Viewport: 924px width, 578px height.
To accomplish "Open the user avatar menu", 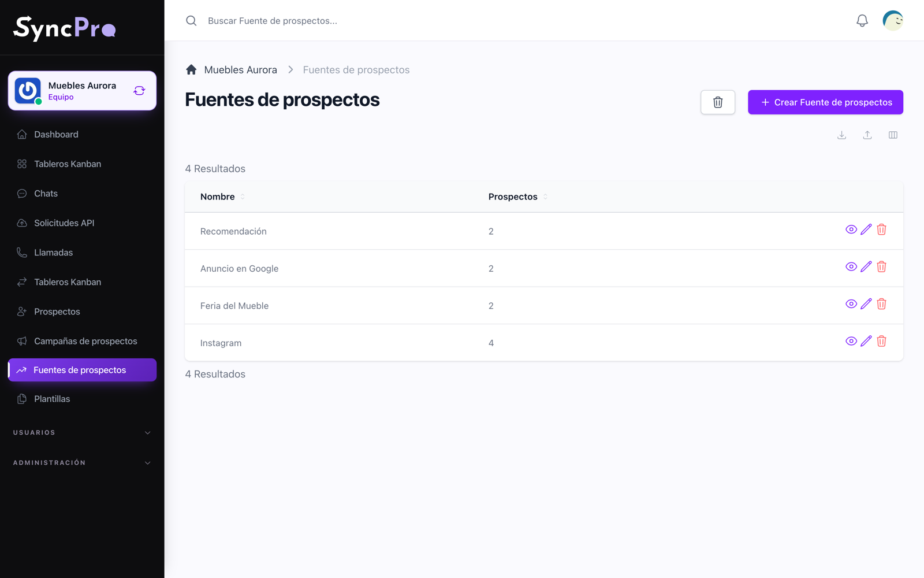I will point(893,21).
